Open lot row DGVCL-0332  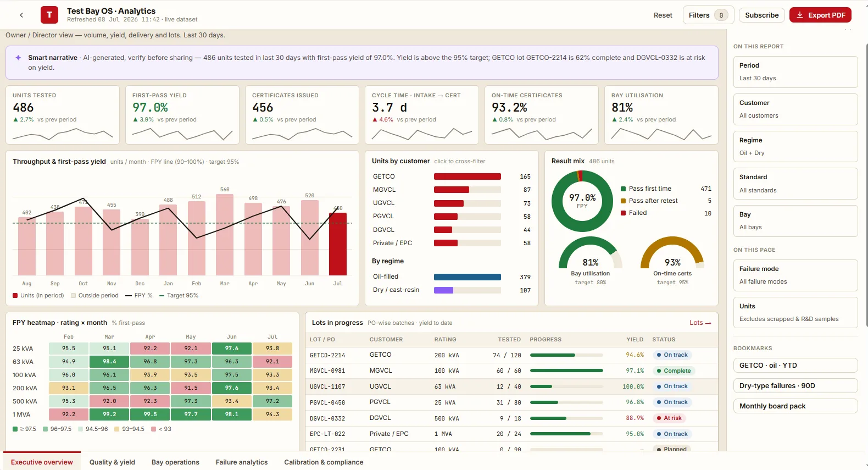[511, 418]
